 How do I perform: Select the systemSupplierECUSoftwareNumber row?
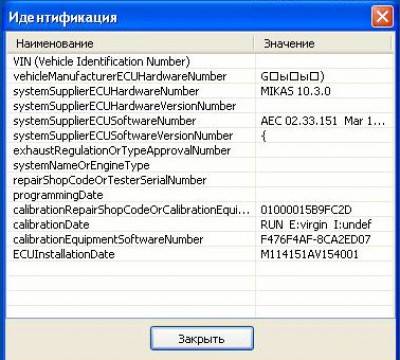200,121
